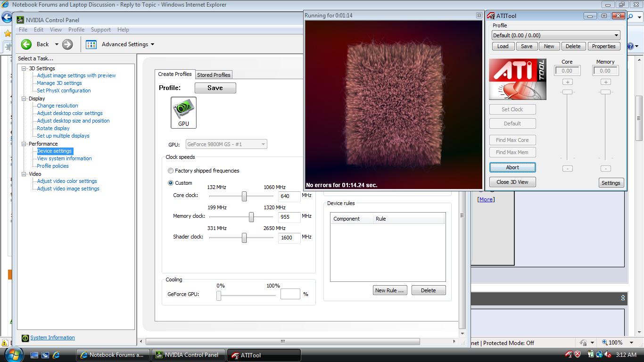Image resolution: width=644 pixels, height=362 pixels.
Task: Click the Forward arrow icon
Action: [x=67, y=44]
